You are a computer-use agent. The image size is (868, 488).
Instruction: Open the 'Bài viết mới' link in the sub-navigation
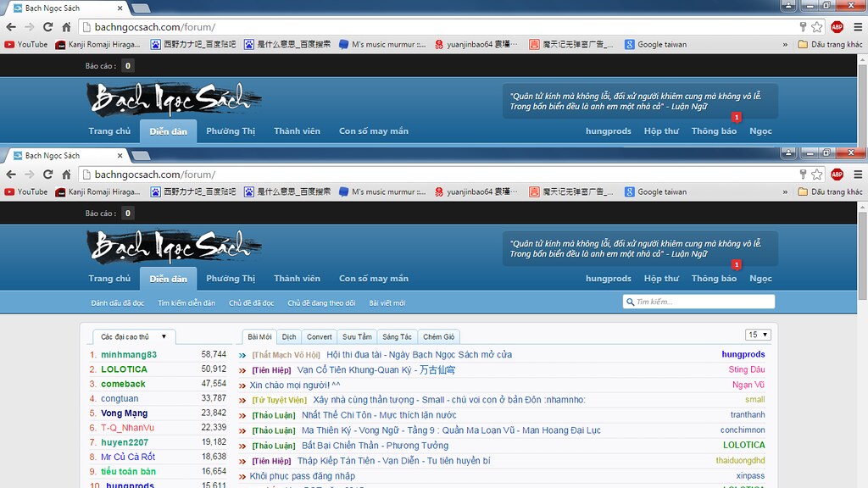[387, 302]
